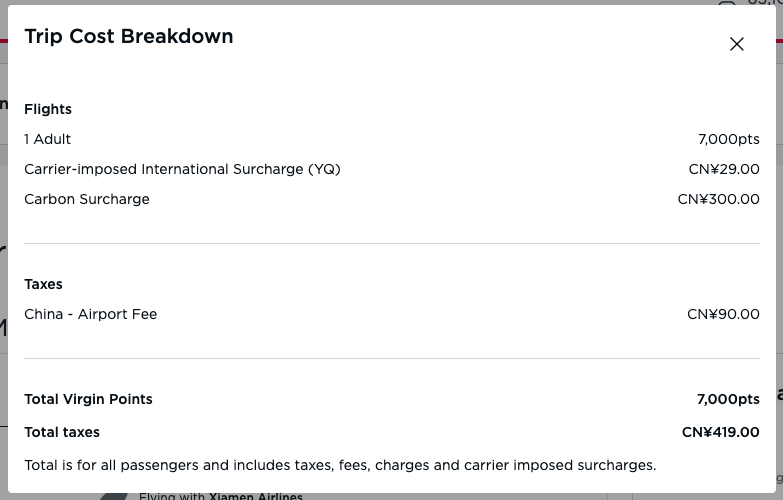Click the divider line below Airport Fee
783x500 pixels.
coord(392,358)
